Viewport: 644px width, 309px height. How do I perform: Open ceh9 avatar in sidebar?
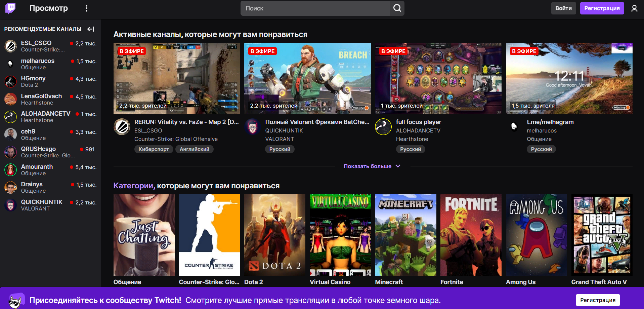coord(10,134)
